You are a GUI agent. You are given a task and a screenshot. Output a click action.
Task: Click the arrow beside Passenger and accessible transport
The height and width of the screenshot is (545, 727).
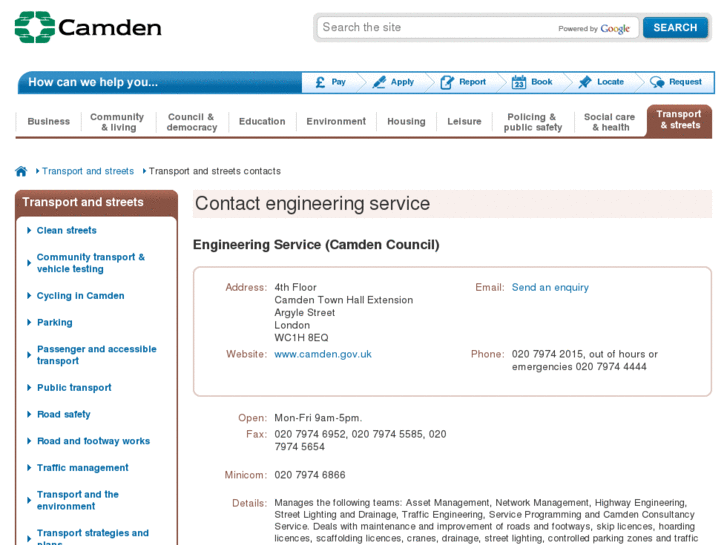point(29,355)
